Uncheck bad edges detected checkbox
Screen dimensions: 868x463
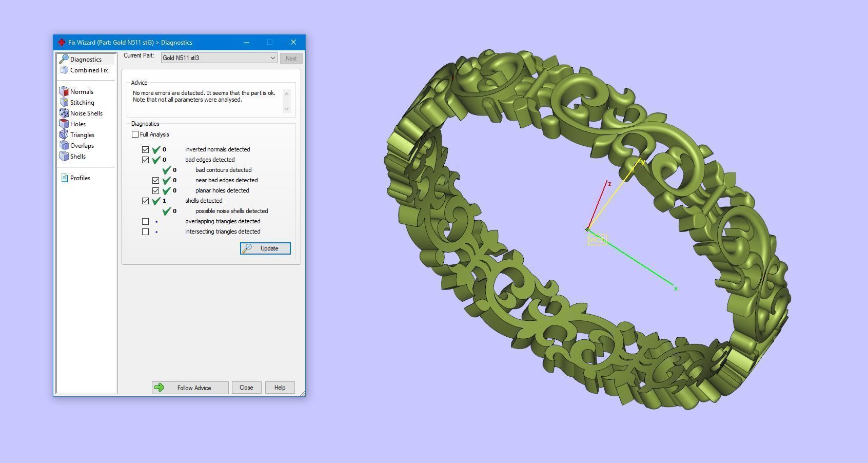click(x=145, y=160)
